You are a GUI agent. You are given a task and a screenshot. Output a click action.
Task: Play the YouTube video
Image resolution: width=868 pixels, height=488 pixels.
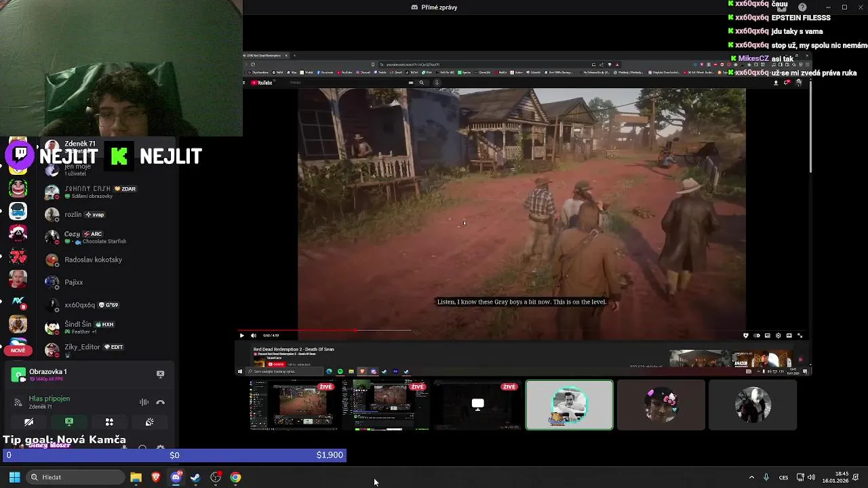(241, 335)
